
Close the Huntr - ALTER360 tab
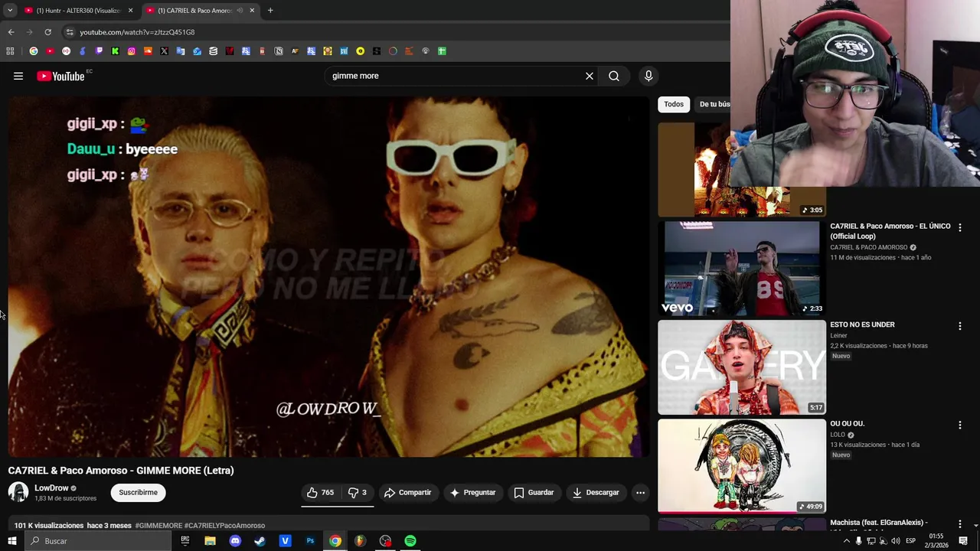click(130, 11)
